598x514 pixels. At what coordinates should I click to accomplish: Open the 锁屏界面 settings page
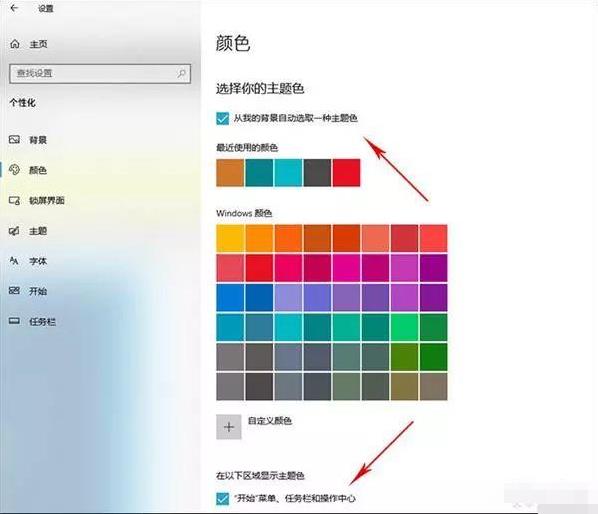pyautogui.click(x=47, y=201)
